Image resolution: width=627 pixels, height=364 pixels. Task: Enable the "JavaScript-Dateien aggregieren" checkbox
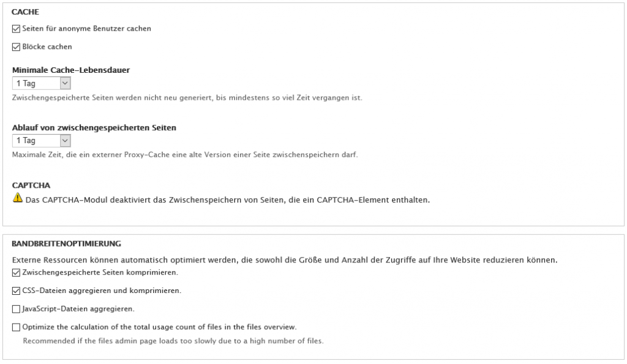[16, 309]
